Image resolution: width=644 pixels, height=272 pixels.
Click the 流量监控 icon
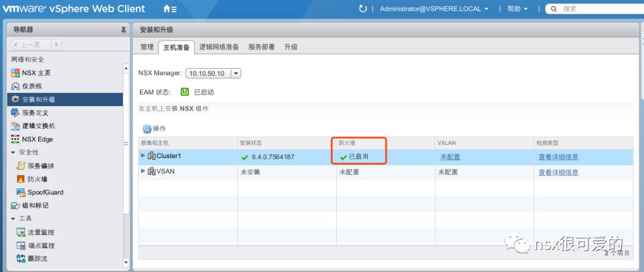pyautogui.click(x=21, y=232)
